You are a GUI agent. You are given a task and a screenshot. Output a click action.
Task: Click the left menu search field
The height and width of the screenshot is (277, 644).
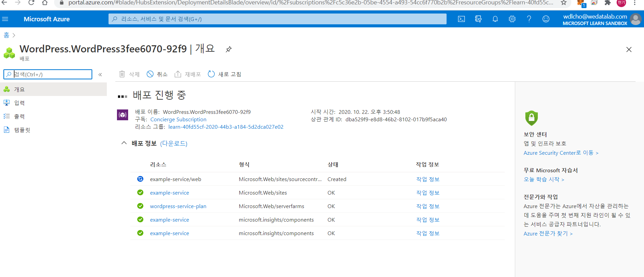pyautogui.click(x=48, y=74)
